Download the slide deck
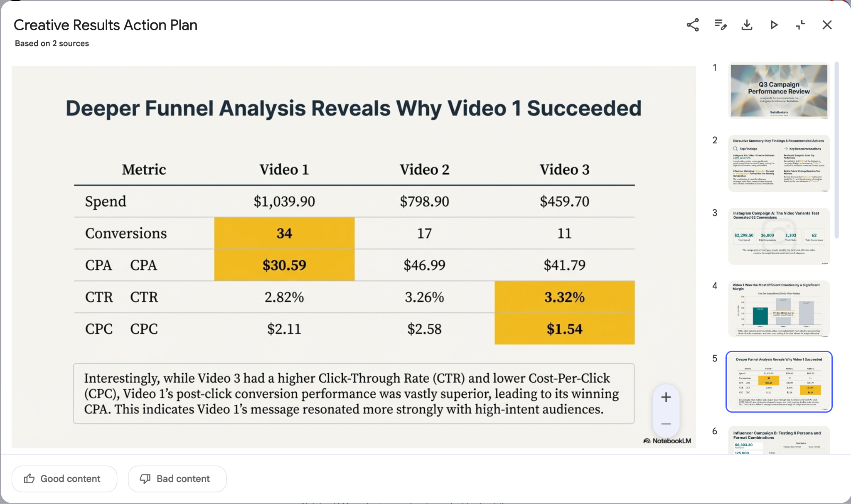 [x=747, y=25]
